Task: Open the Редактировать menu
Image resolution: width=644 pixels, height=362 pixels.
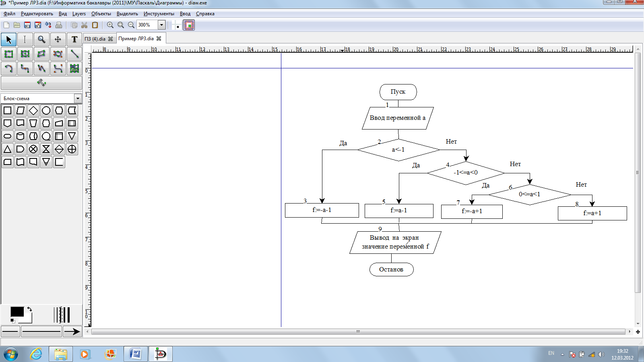Action: point(37,14)
